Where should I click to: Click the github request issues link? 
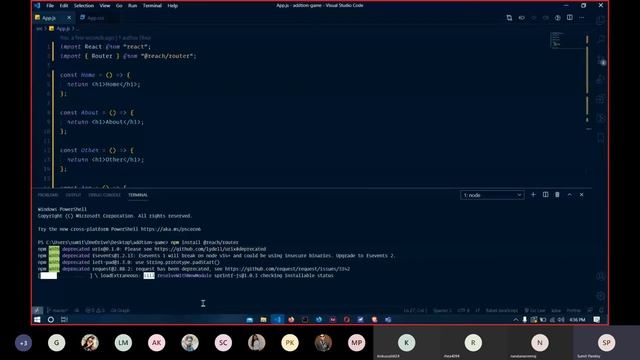[287, 269]
